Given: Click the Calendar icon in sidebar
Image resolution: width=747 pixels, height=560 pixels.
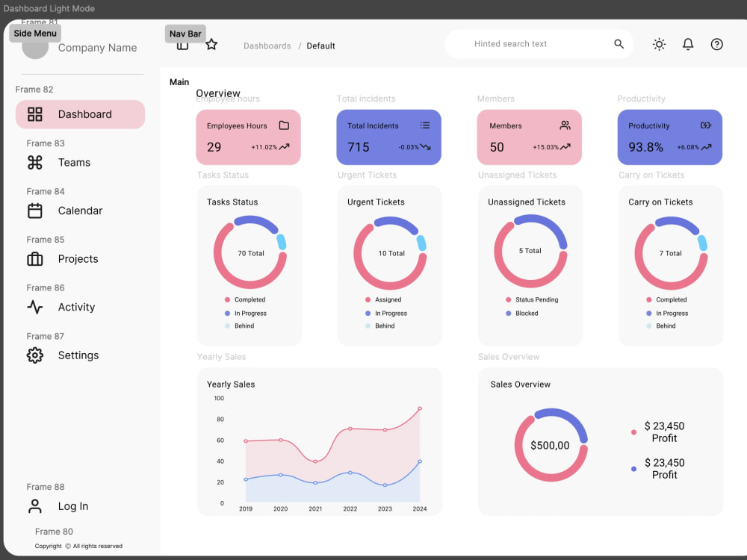Looking at the screenshot, I should [x=35, y=211].
